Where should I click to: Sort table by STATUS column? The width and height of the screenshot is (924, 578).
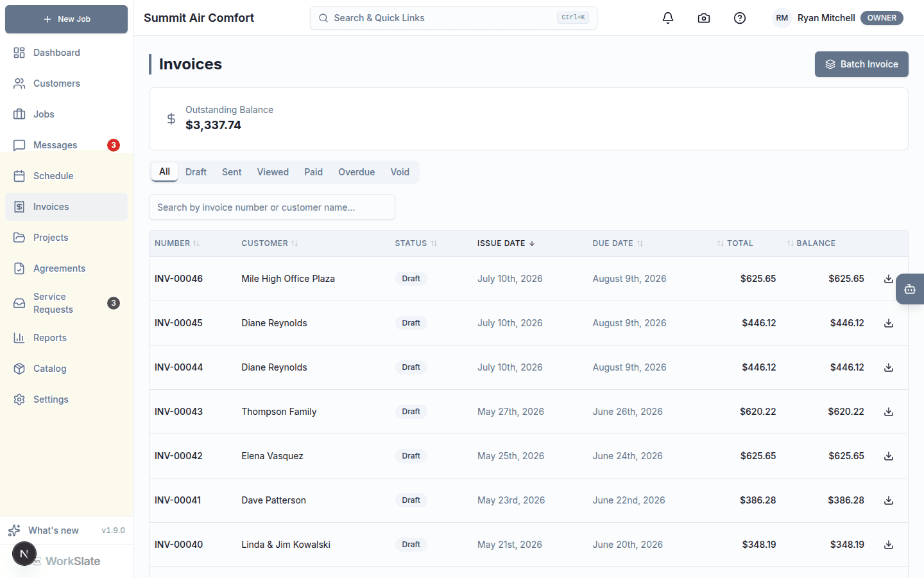click(416, 243)
